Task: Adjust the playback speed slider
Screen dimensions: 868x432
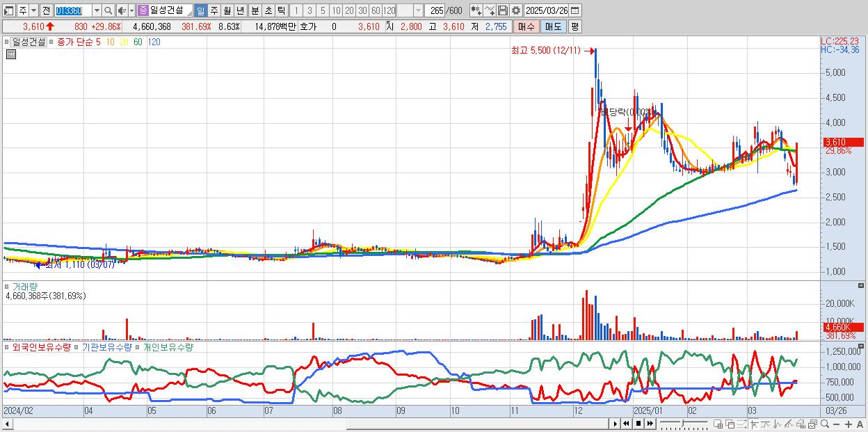Action: (682, 423)
